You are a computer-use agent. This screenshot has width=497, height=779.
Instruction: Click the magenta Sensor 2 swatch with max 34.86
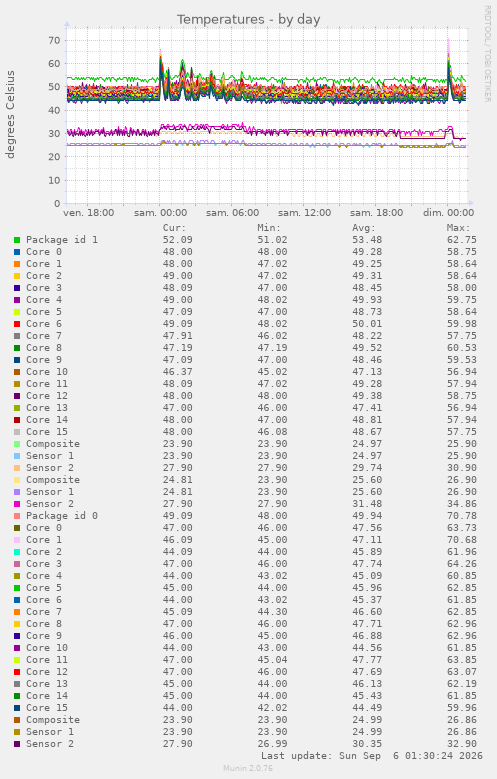point(17,504)
